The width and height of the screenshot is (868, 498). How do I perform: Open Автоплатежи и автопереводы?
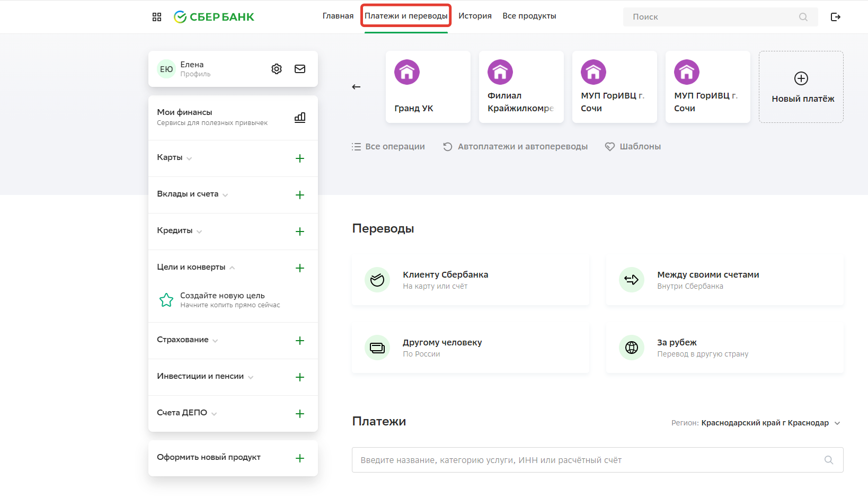coord(515,147)
